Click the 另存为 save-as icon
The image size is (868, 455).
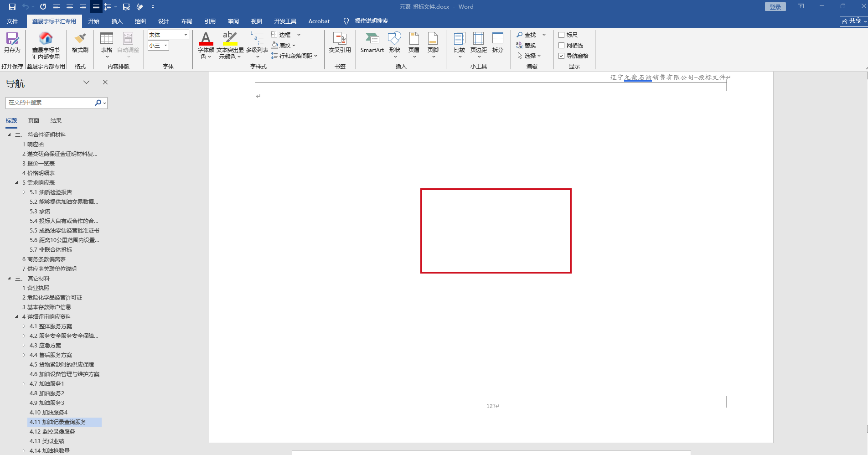coord(12,43)
